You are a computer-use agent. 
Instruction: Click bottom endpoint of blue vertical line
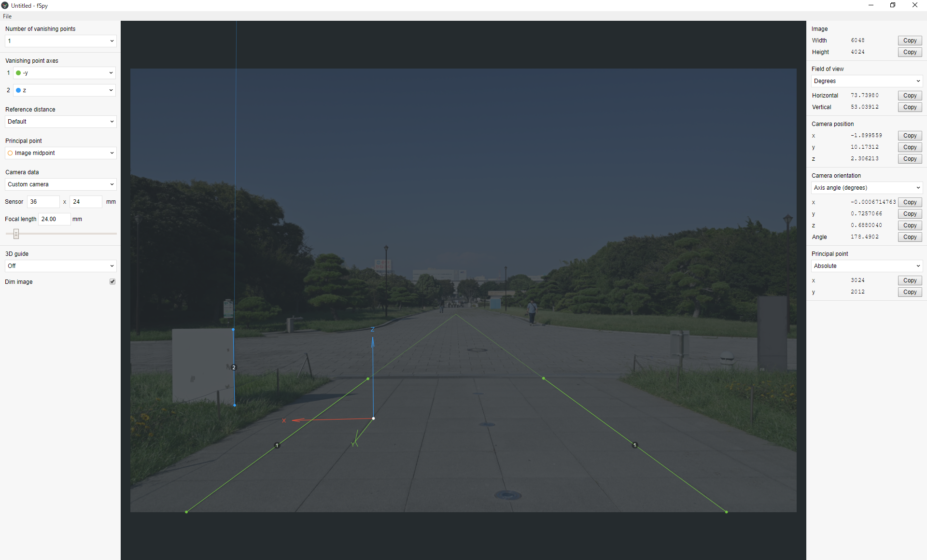(235, 405)
